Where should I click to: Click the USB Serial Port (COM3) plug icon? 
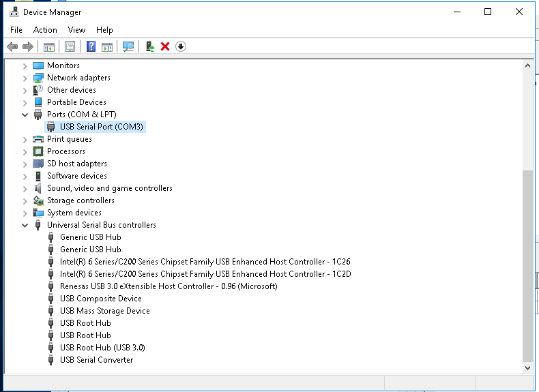(x=51, y=127)
